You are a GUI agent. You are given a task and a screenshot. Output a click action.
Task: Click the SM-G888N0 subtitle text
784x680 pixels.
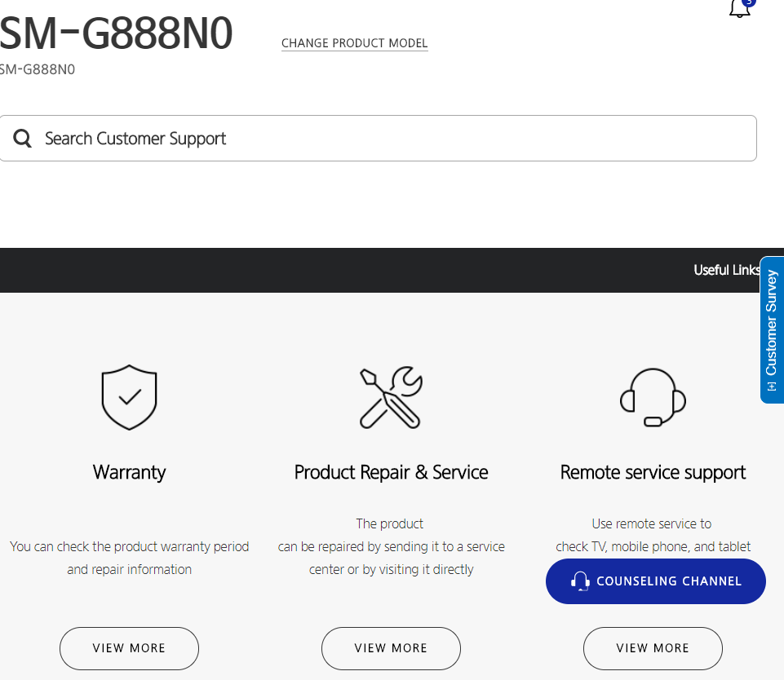tap(38, 69)
